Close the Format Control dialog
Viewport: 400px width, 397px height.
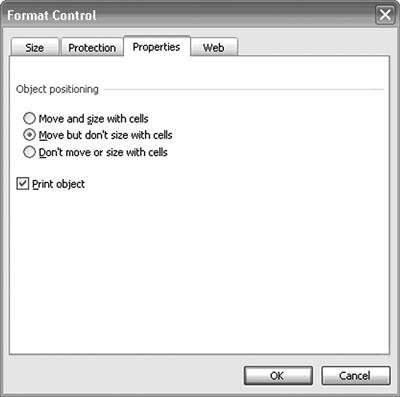(x=385, y=15)
